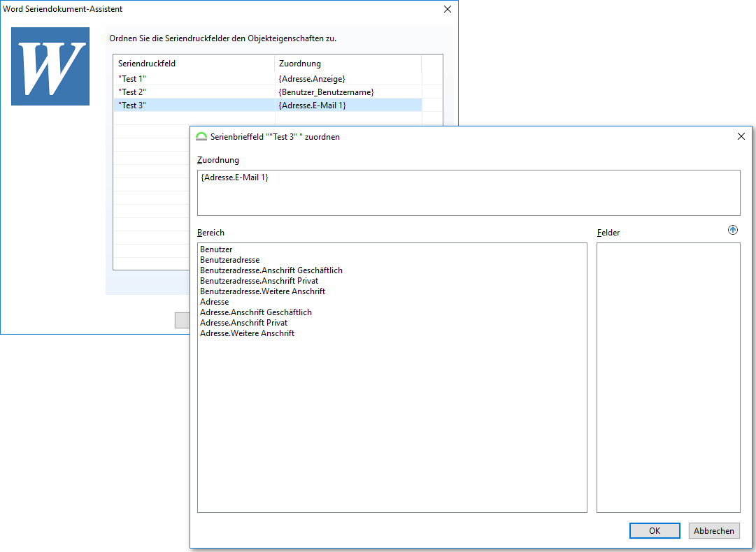
Task: Click the Word logo in the assistant window
Action: [x=50, y=66]
